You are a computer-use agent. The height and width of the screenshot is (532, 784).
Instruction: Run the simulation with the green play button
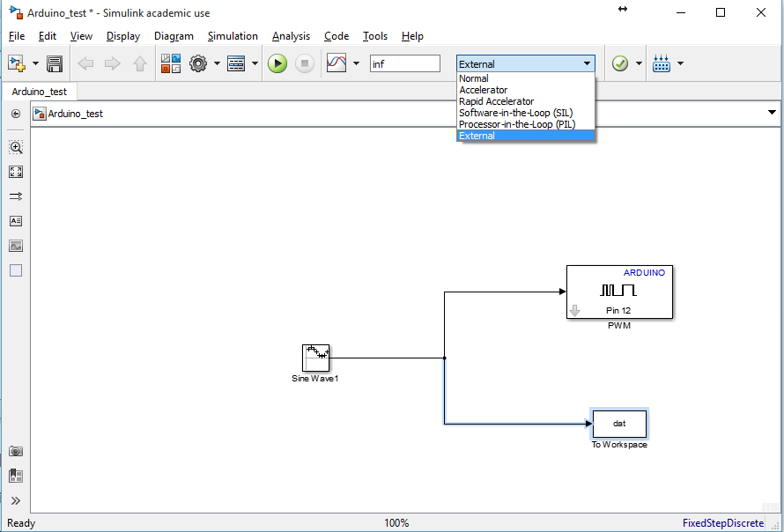tap(277, 63)
